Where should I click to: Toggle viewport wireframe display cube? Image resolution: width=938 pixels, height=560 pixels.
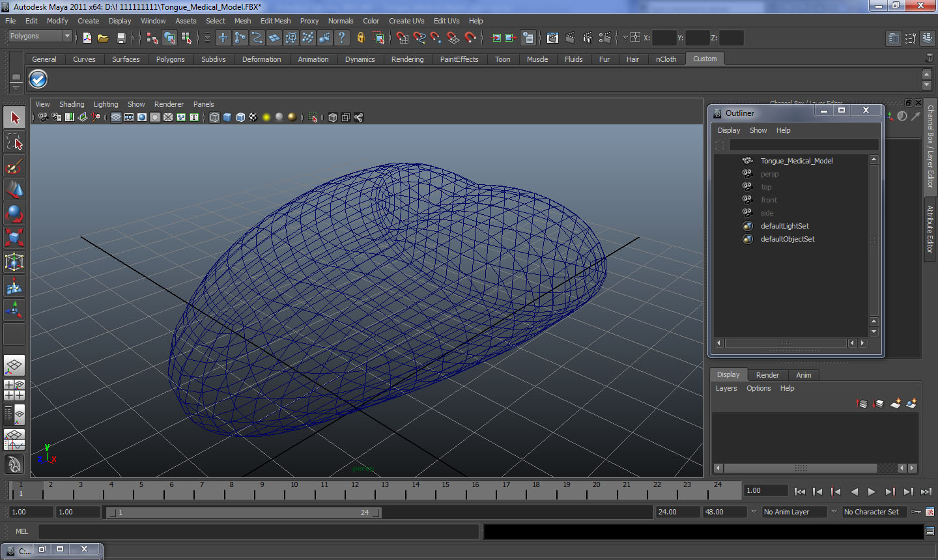(x=214, y=117)
